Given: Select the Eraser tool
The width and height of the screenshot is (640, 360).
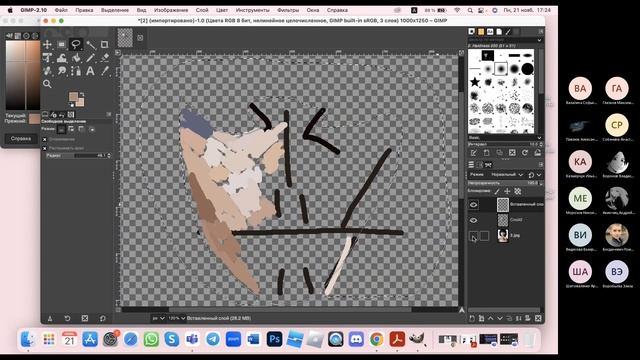Looking at the screenshot, I should point(104,58).
